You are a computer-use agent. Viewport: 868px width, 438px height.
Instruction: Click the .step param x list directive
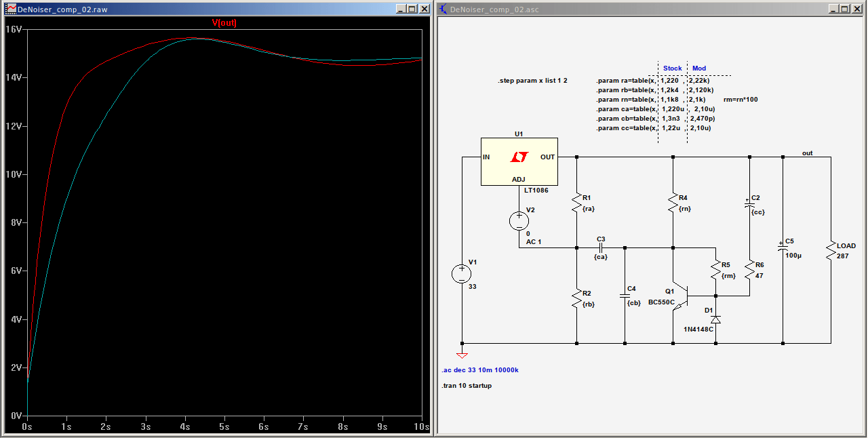click(532, 81)
